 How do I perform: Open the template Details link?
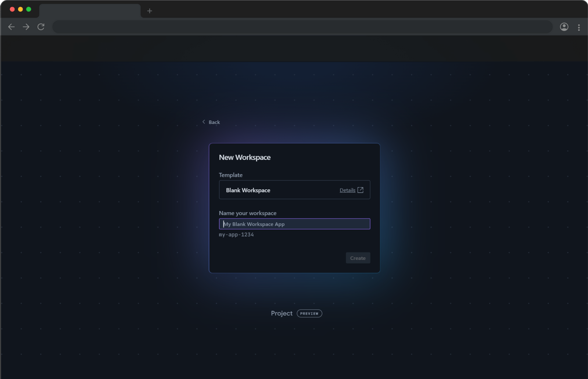click(347, 190)
